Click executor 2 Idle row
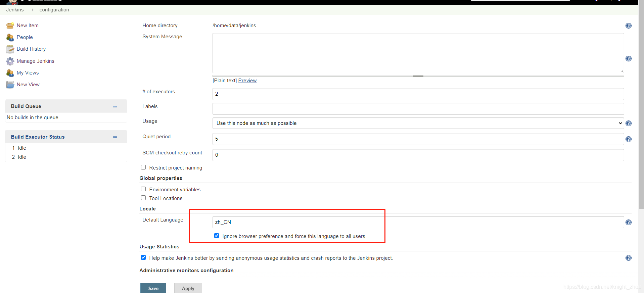The height and width of the screenshot is (293, 644). tap(66, 157)
